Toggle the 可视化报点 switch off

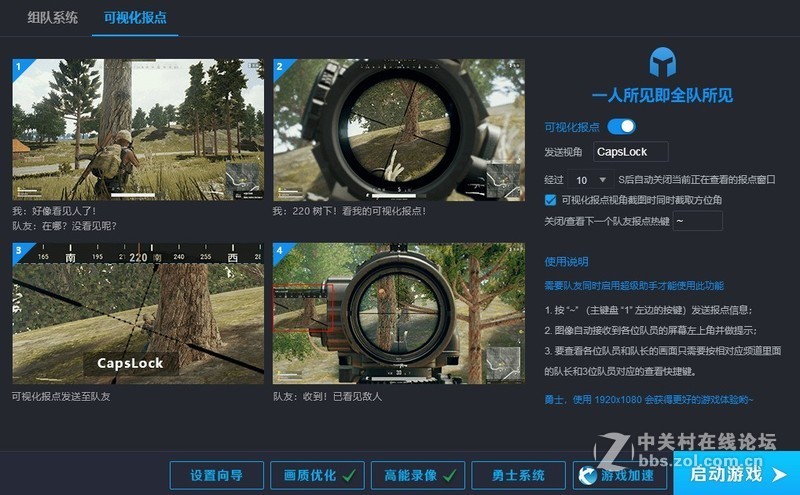[x=621, y=127]
